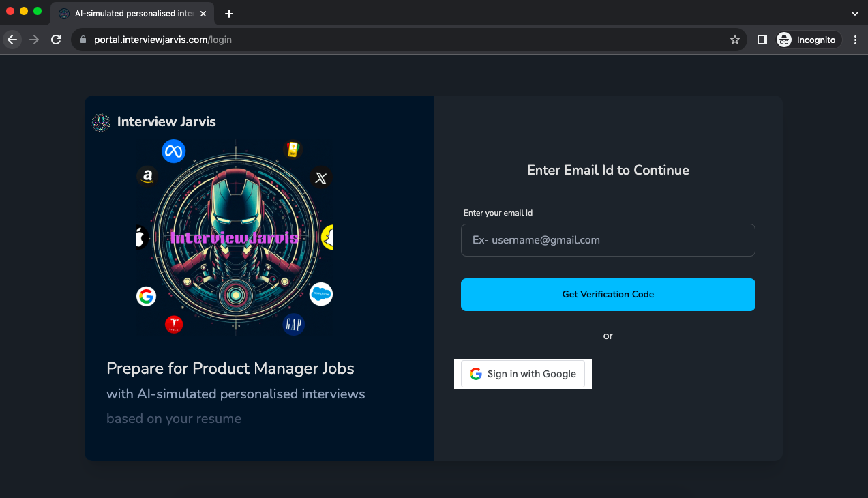The height and width of the screenshot is (498, 868).
Task: Select the AI-simulated personalised interviews tab
Action: click(x=133, y=14)
